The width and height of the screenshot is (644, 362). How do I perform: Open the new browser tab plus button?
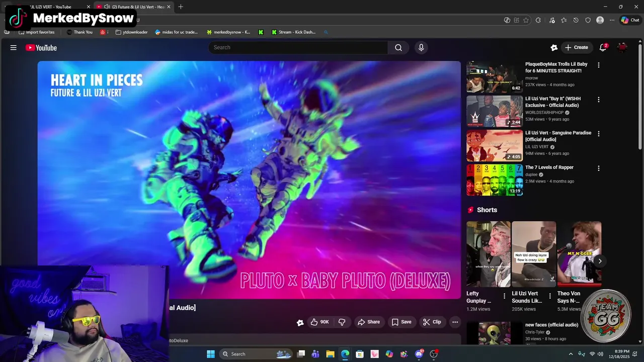coord(181,7)
